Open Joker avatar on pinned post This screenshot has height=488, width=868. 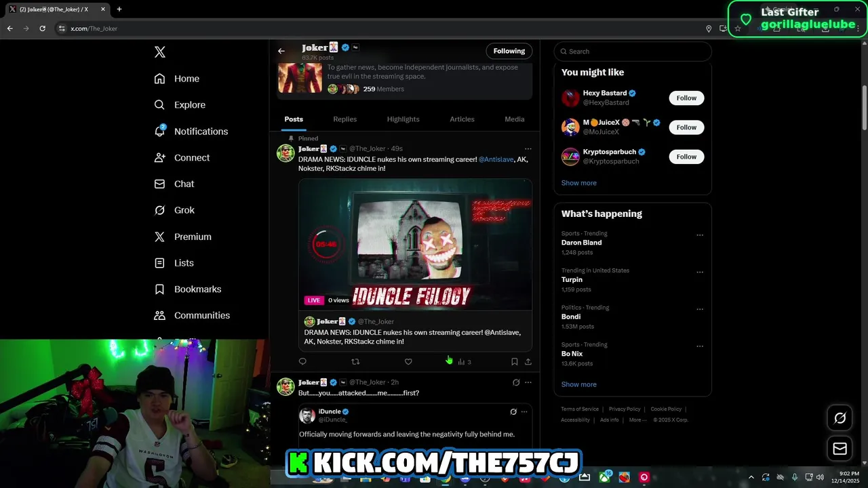point(285,153)
